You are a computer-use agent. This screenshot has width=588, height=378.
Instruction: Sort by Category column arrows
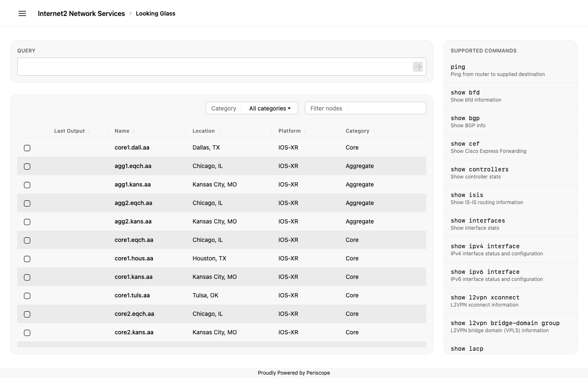pyautogui.click(x=374, y=131)
